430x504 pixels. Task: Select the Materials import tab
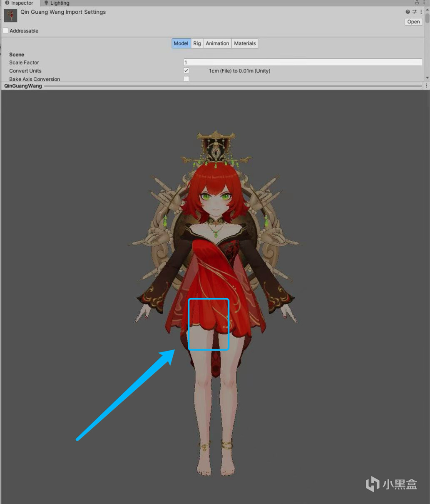point(245,43)
